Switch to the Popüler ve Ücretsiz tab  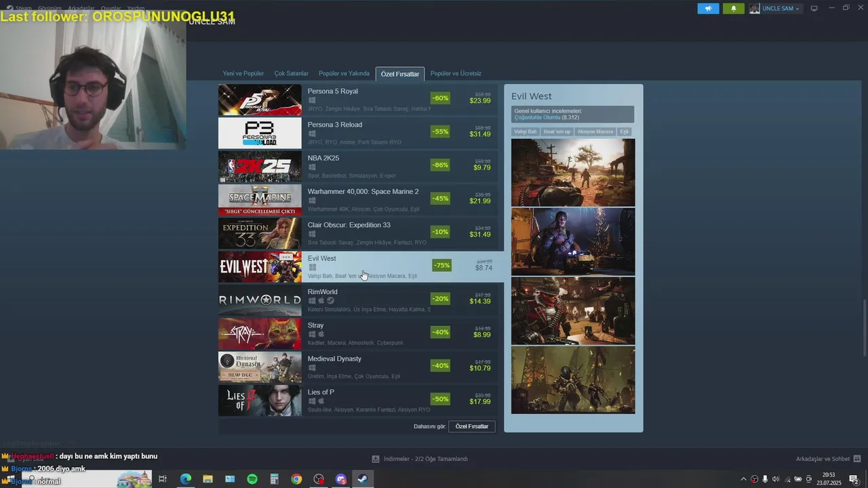click(x=456, y=73)
